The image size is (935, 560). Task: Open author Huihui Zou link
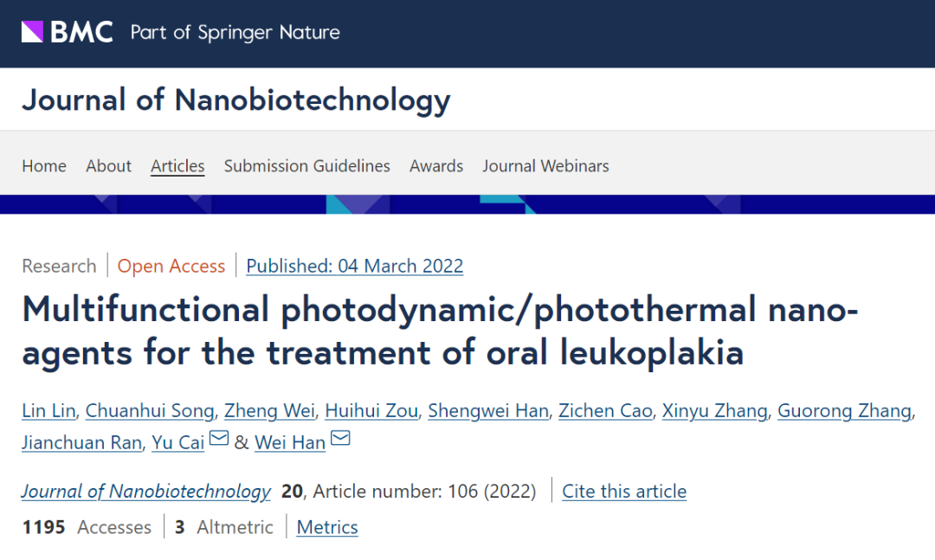[371, 411]
